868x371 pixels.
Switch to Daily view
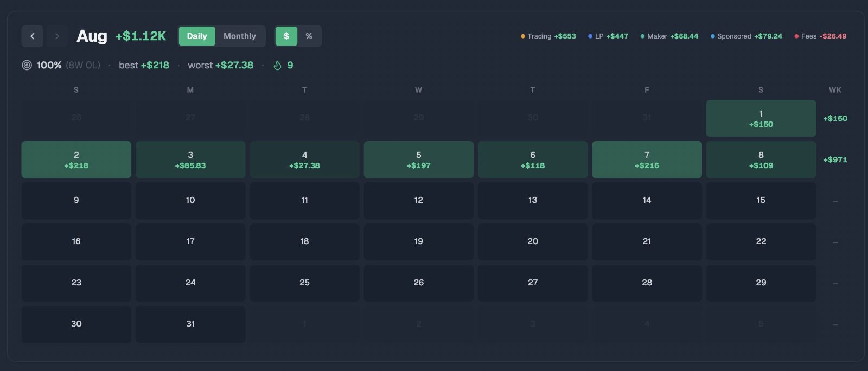pos(197,36)
